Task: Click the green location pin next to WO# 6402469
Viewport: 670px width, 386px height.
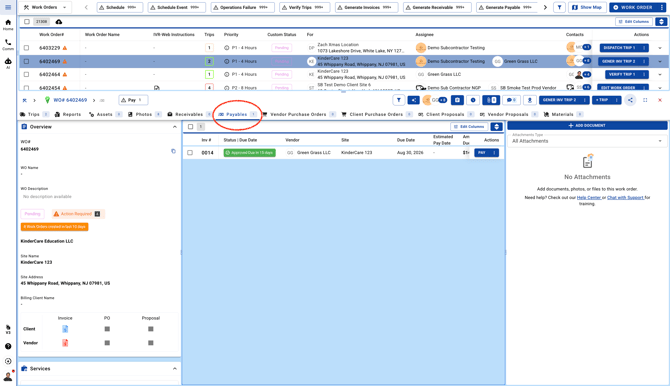Action: tap(47, 100)
